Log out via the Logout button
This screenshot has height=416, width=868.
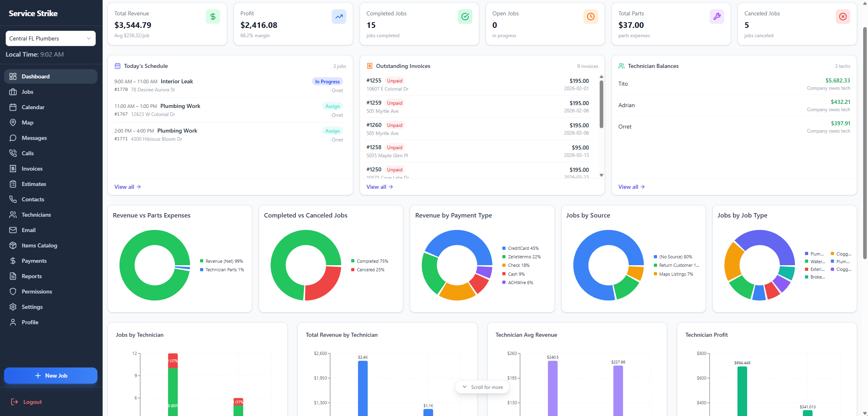(26, 402)
